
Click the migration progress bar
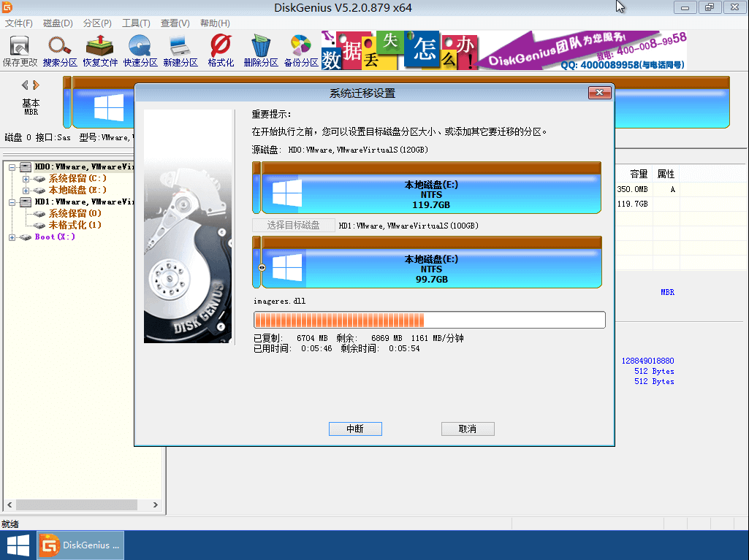click(x=429, y=320)
